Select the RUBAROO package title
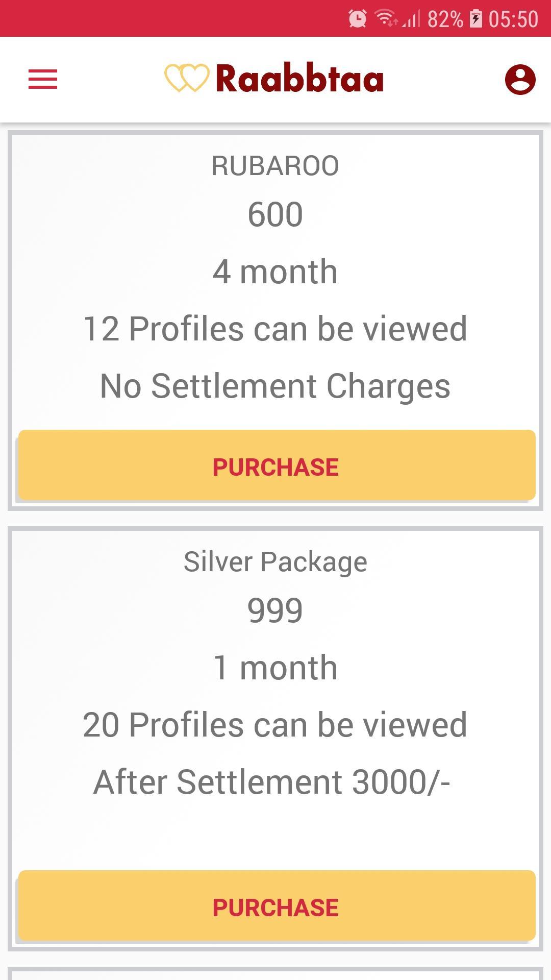This screenshot has width=551, height=980. tap(275, 166)
